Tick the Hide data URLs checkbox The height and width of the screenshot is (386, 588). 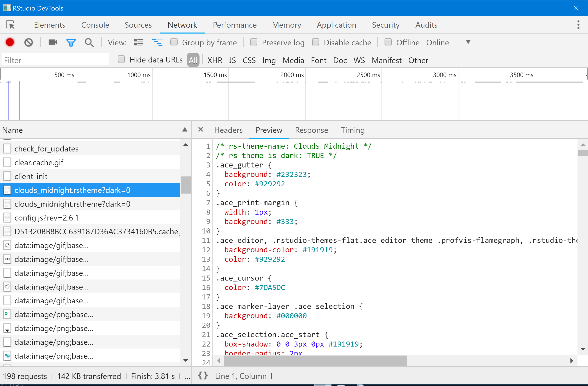[121, 59]
